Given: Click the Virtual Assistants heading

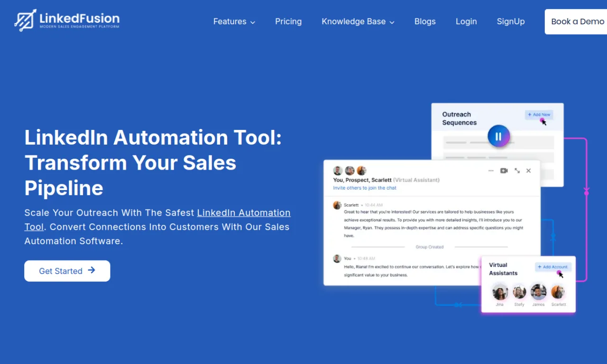Looking at the screenshot, I should click(x=504, y=269).
